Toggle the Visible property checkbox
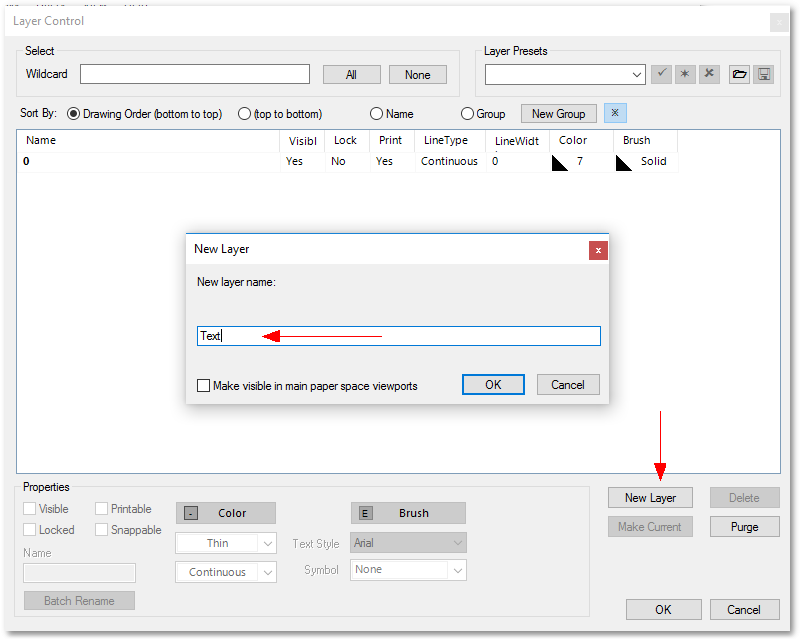Viewport: 801px width, 642px height. 30,509
